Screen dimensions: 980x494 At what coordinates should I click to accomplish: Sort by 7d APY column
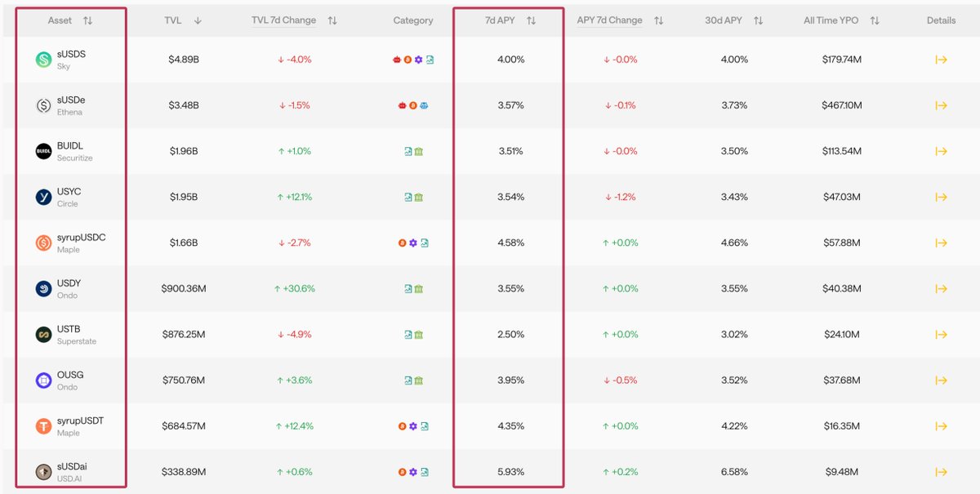tap(531, 21)
